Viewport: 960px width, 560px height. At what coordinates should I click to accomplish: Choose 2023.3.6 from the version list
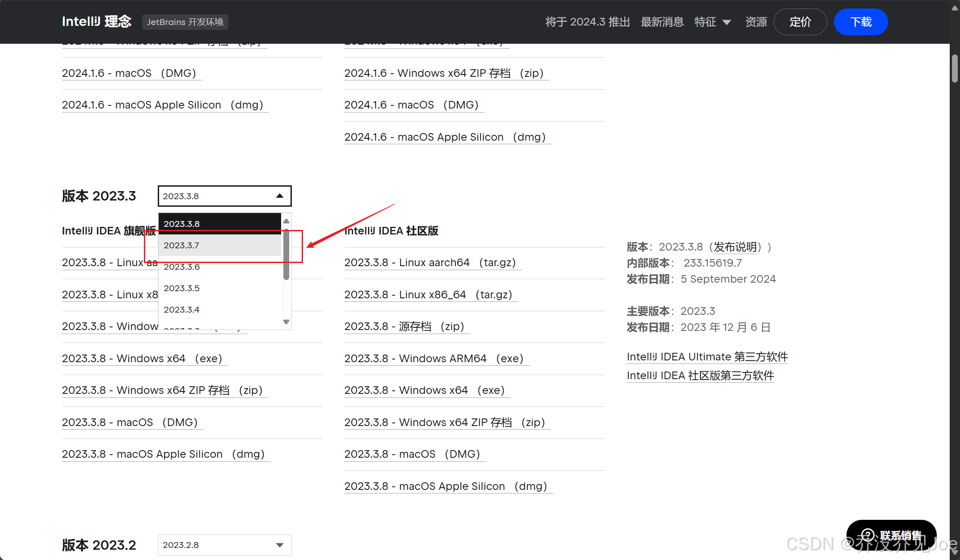(x=219, y=267)
